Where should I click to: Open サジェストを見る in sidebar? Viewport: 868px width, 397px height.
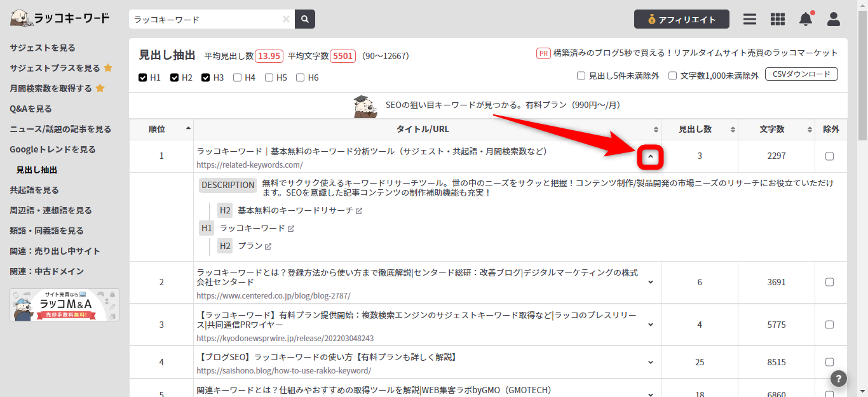pyautogui.click(x=43, y=48)
